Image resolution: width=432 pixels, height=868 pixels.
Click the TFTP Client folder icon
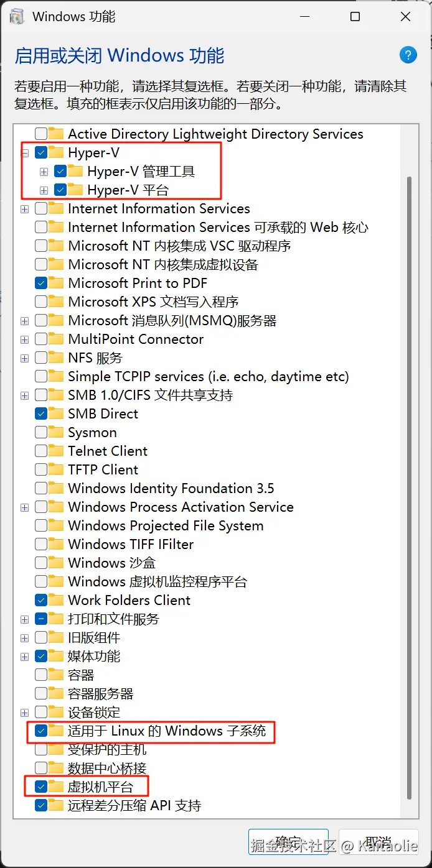coord(57,469)
